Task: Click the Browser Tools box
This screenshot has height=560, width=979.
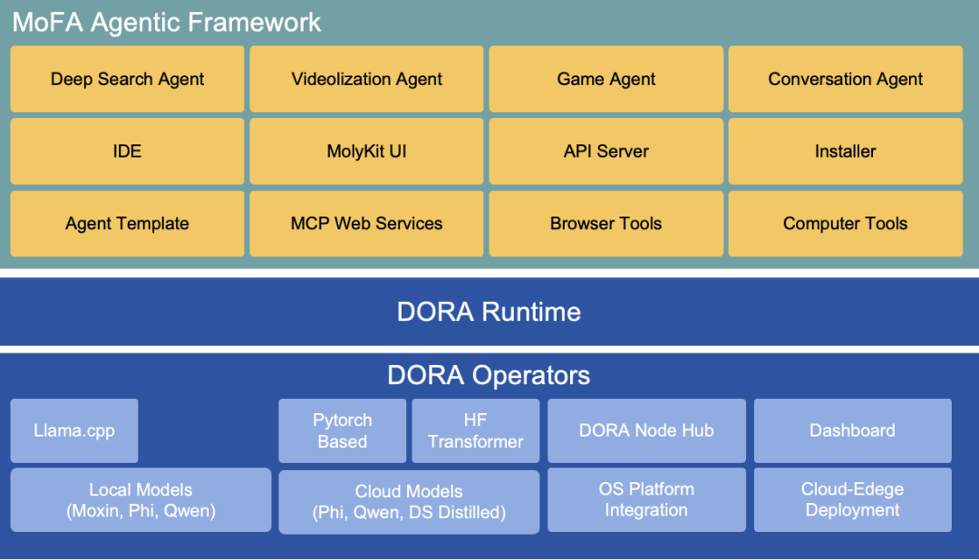Action: click(606, 224)
